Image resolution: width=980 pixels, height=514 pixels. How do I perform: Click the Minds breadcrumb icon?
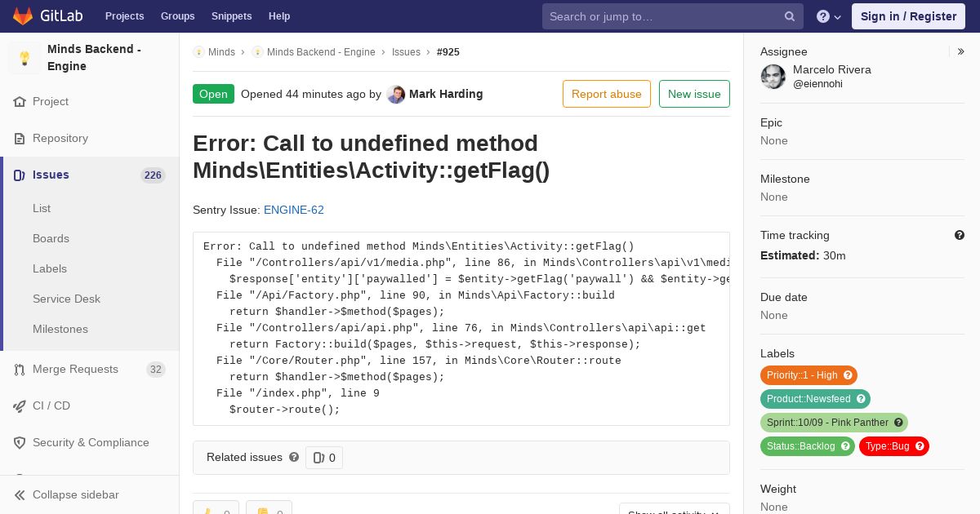(x=198, y=52)
